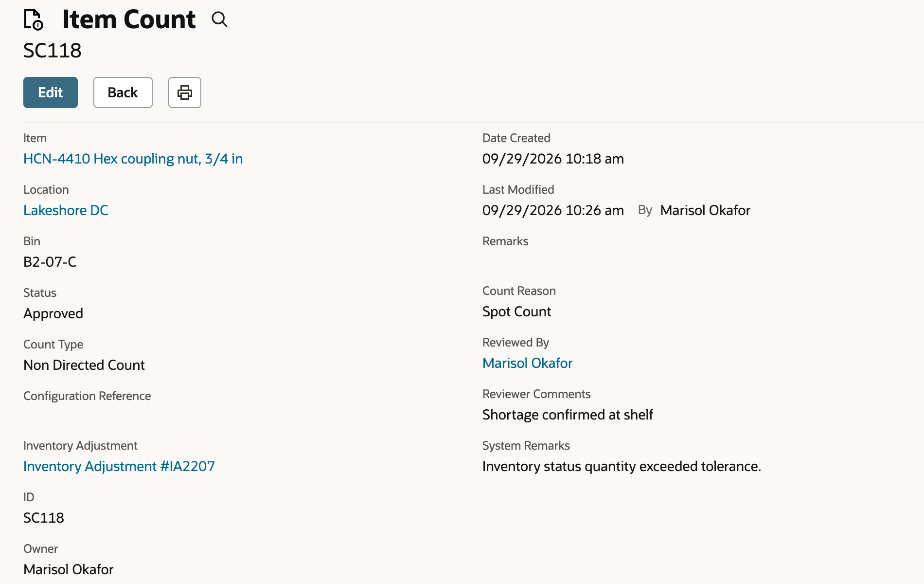This screenshot has height=584, width=924.
Task: Select the Last Modified value 10:26 am
Action: [553, 210]
